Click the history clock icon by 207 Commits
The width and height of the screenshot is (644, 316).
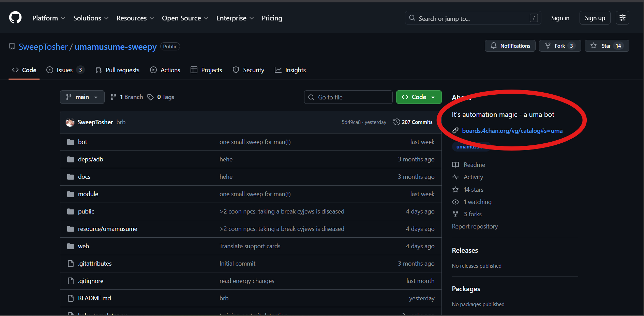[x=396, y=122]
